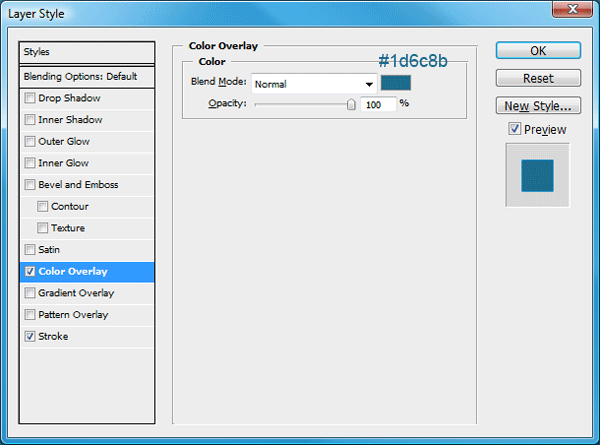Click the Reset button
The image size is (600, 445).
(538, 78)
